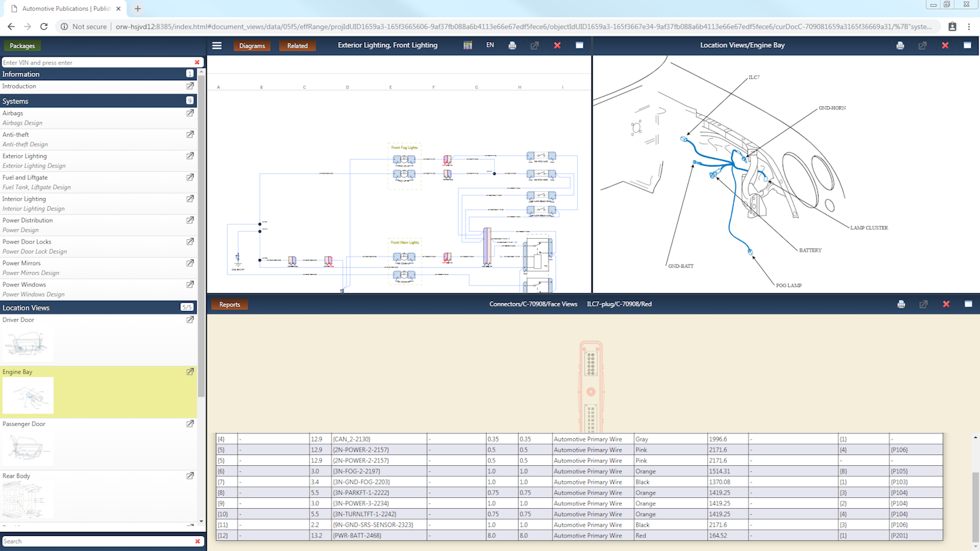Open Introduction in a new window
Viewport: 980px width, 551px height.
(190, 86)
